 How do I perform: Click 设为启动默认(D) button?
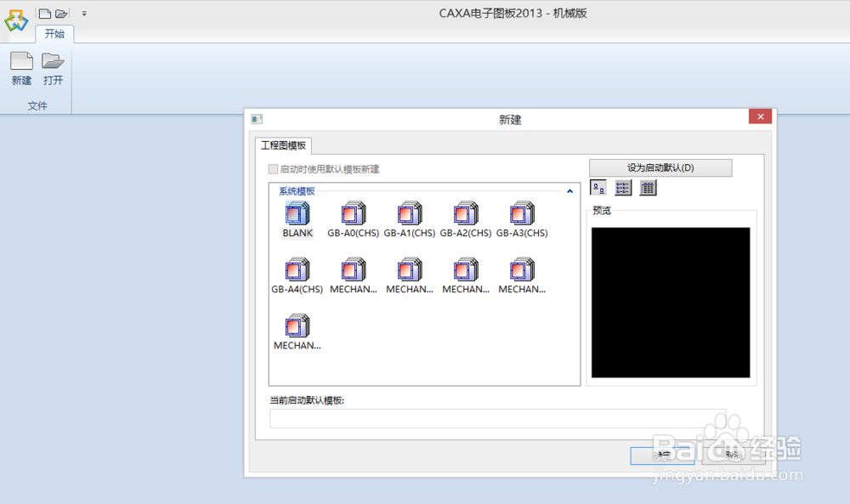tap(660, 167)
